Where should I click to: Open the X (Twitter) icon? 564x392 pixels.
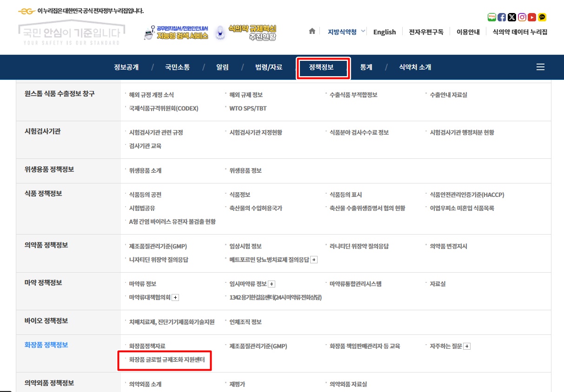511,17
